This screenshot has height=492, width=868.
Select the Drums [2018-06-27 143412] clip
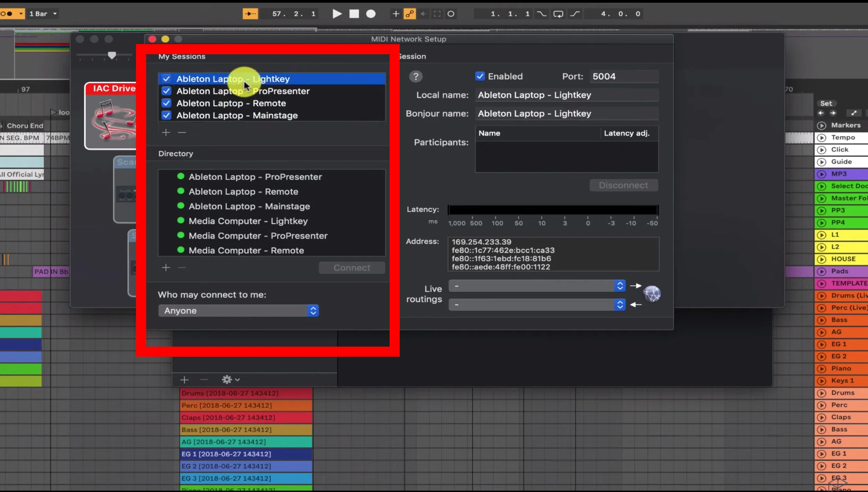click(x=246, y=393)
